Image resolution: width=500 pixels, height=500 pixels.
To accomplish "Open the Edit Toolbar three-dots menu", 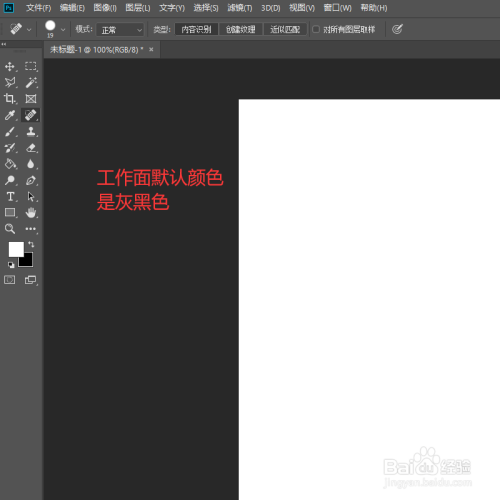I will (31, 229).
